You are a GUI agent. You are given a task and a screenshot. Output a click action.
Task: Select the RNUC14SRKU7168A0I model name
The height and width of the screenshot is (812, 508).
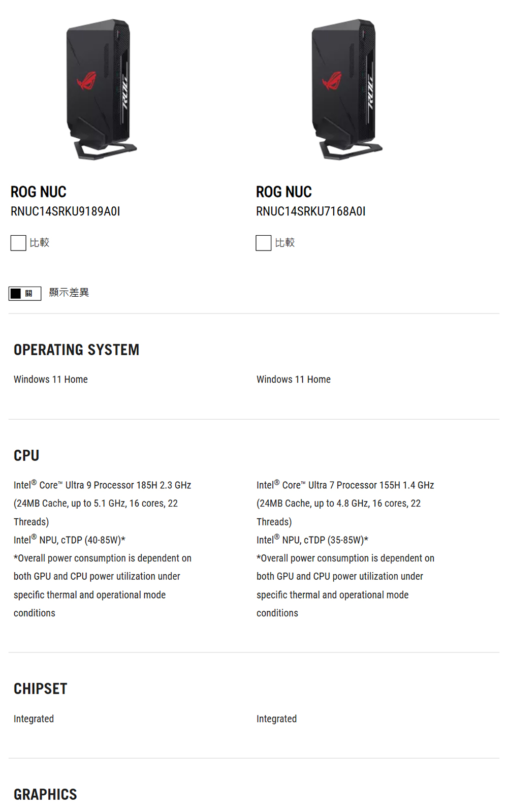point(311,211)
